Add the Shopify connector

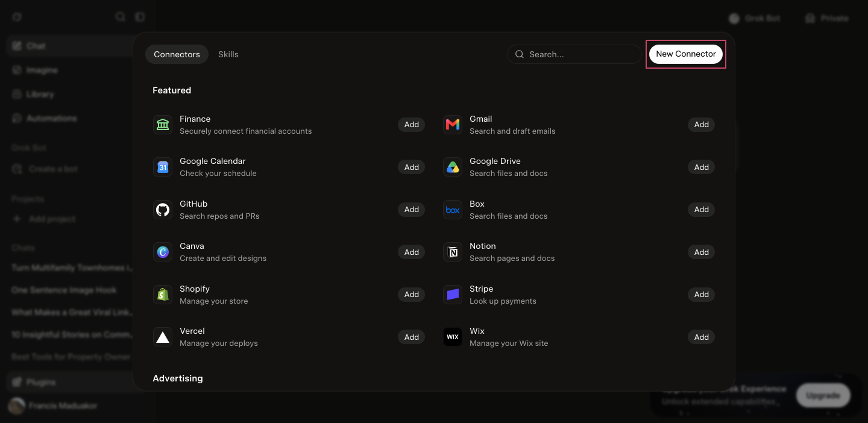pyautogui.click(x=412, y=295)
